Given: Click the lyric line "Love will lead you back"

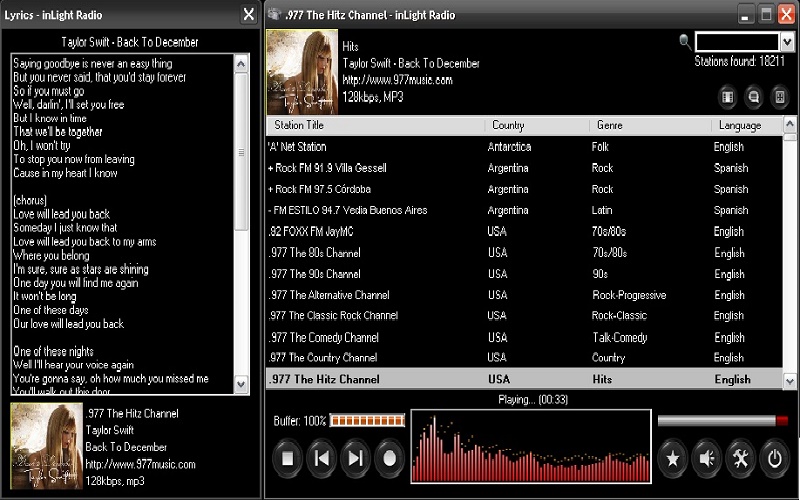Looking at the screenshot, I should click(61, 214).
